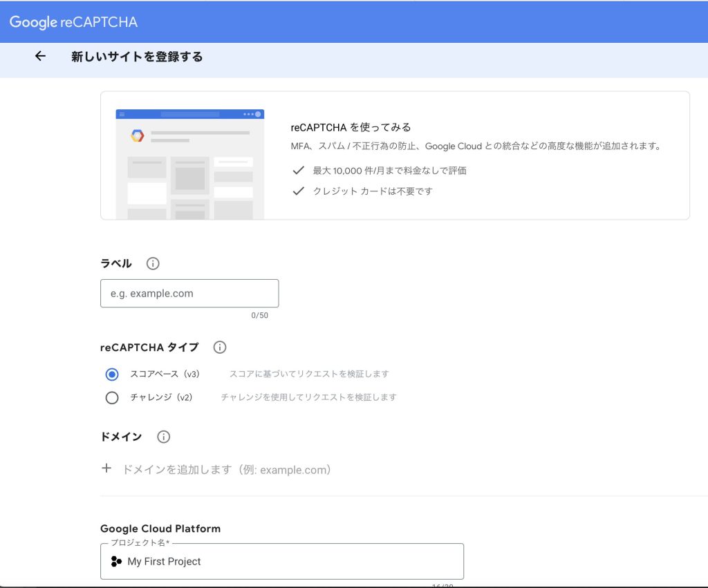This screenshot has height=588, width=708.
Task: Click the reCAPTCHA promo card illustration
Action: (x=189, y=163)
